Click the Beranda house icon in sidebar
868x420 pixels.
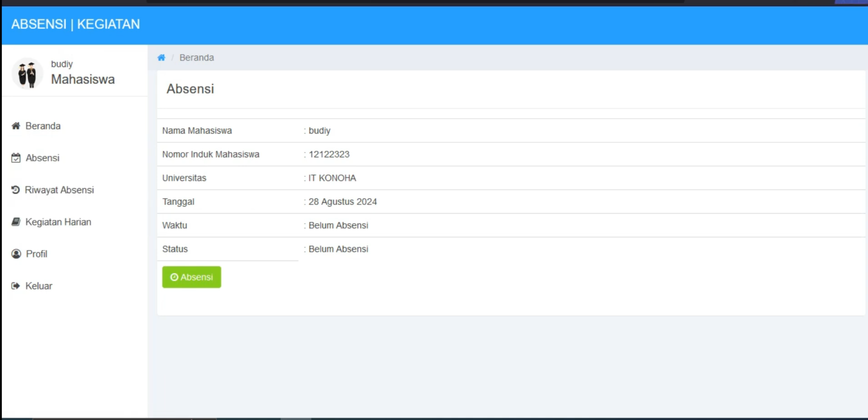pyautogui.click(x=16, y=126)
